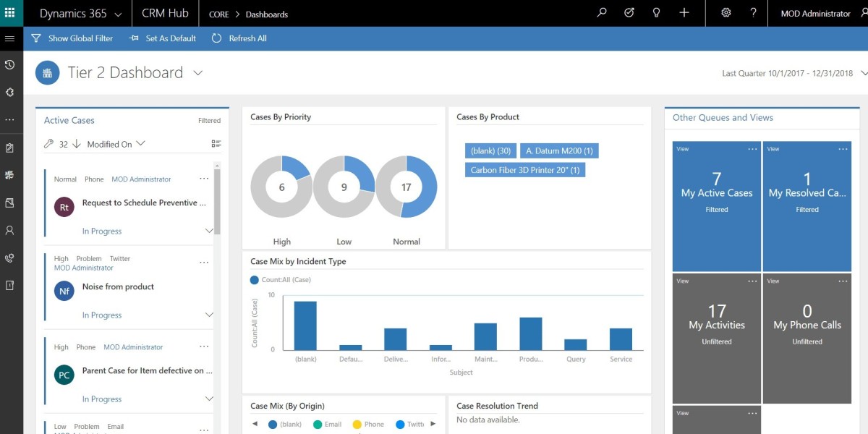Open the Tier 2 Dashboard selector chevron
The width and height of the screenshot is (868, 434).
coord(198,73)
